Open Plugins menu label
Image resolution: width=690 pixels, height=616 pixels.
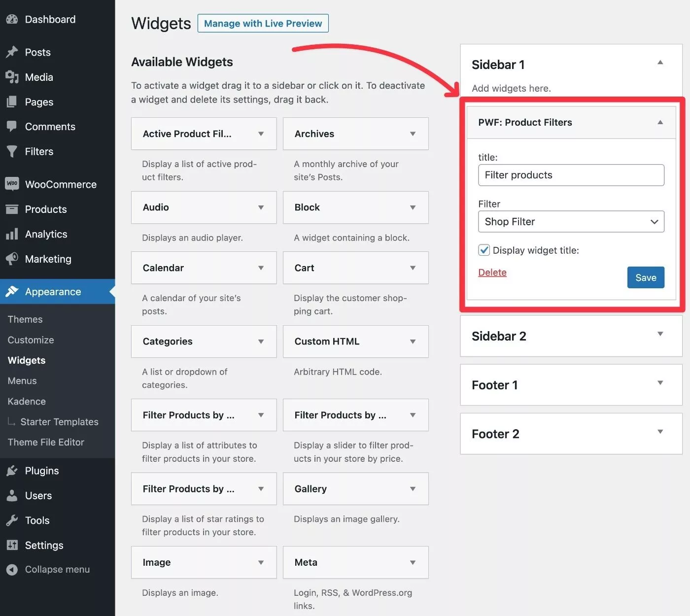tap(42, 471)
